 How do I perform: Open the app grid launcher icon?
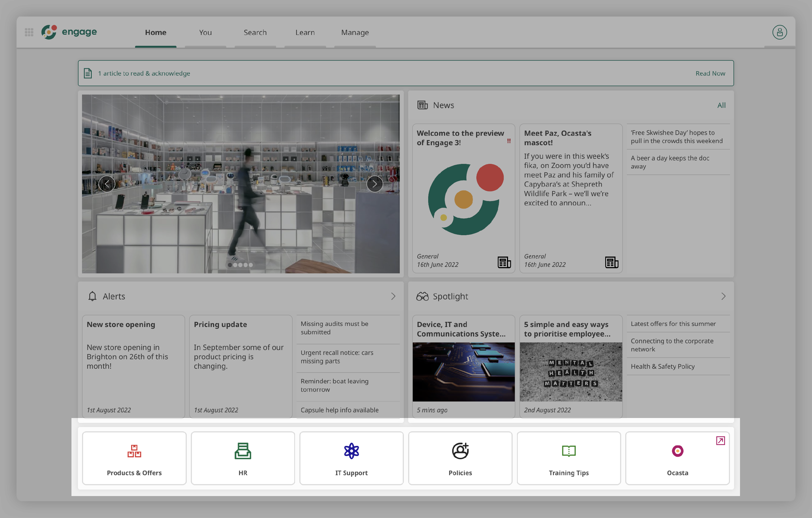pos(29,33)
